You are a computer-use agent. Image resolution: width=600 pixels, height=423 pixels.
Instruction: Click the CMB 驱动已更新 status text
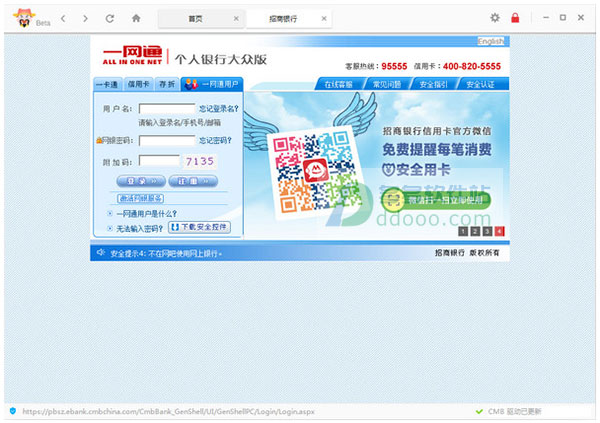[515, 412]
